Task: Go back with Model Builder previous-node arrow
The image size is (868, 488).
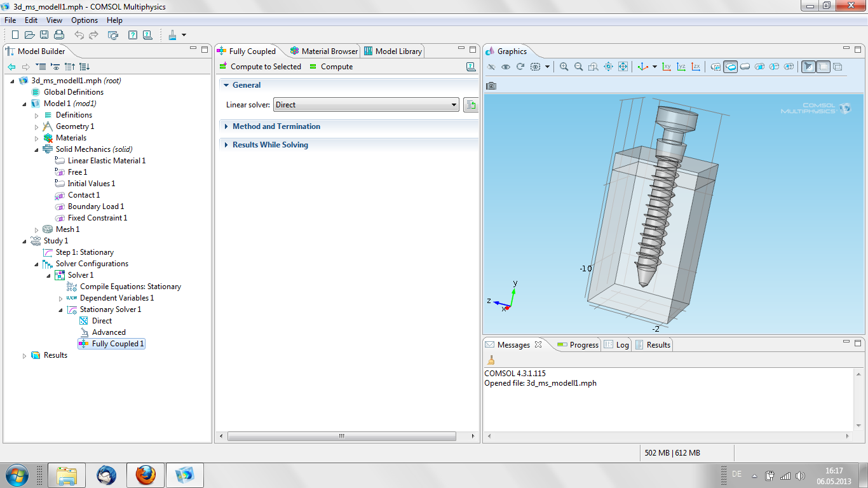Action: point(11,67)
